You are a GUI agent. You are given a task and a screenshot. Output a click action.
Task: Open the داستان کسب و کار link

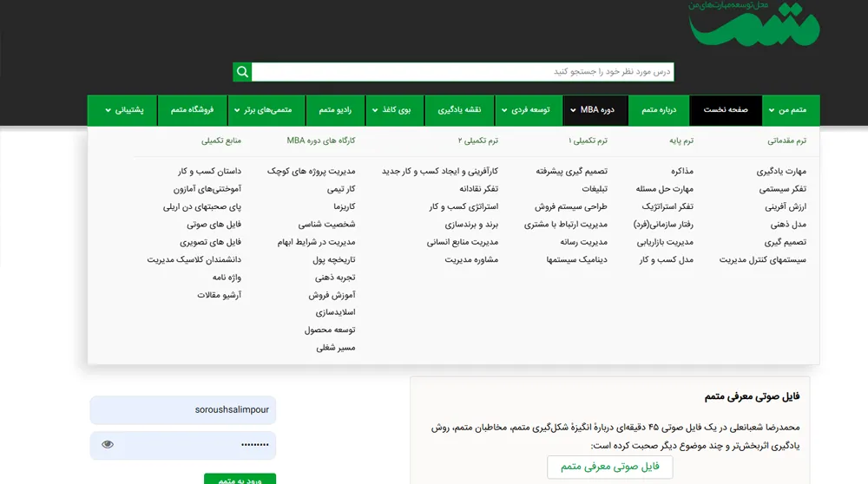(x=209, y=172)
